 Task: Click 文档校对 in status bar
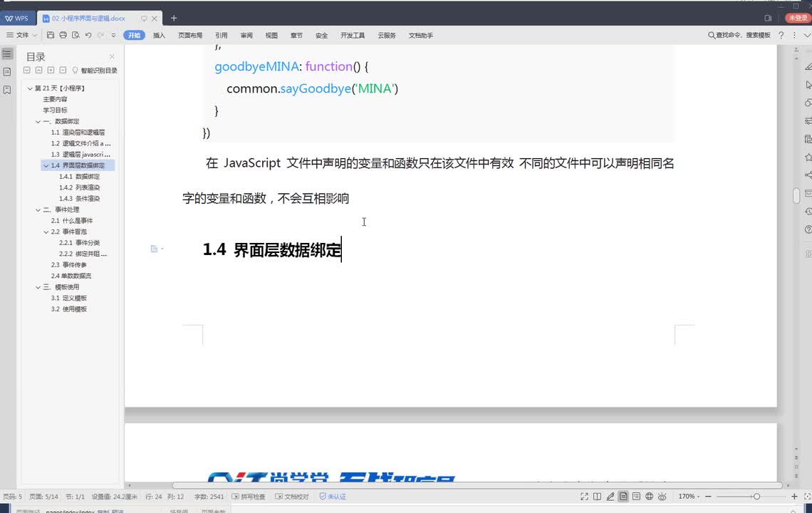tap(291, 497)
